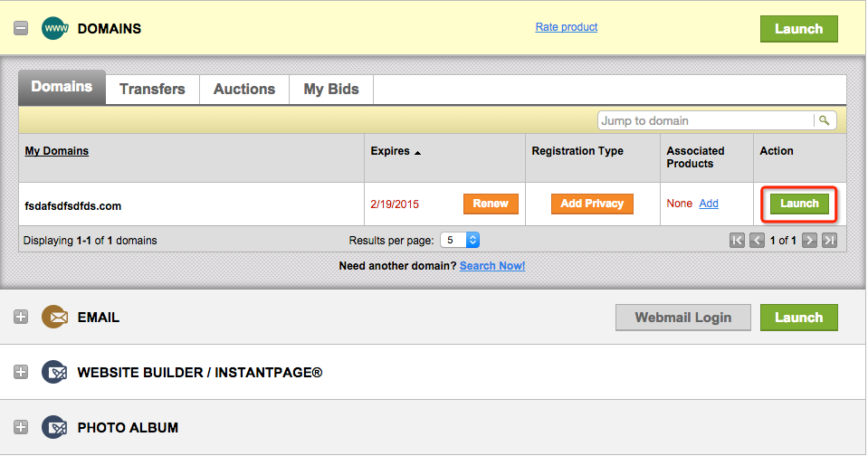This screenshot has height=456, width=868.
Task: Collapse the Domains section
Action: coord(21,28)
